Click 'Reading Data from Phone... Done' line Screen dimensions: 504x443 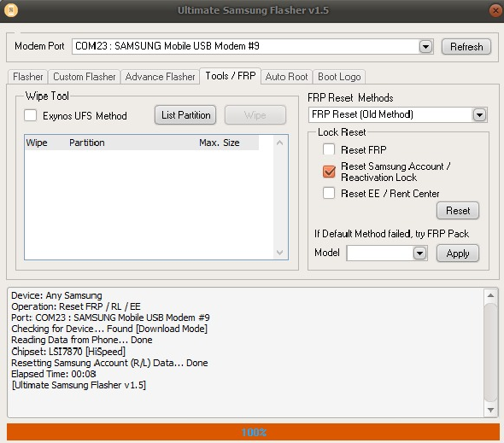tap(82, 340)
